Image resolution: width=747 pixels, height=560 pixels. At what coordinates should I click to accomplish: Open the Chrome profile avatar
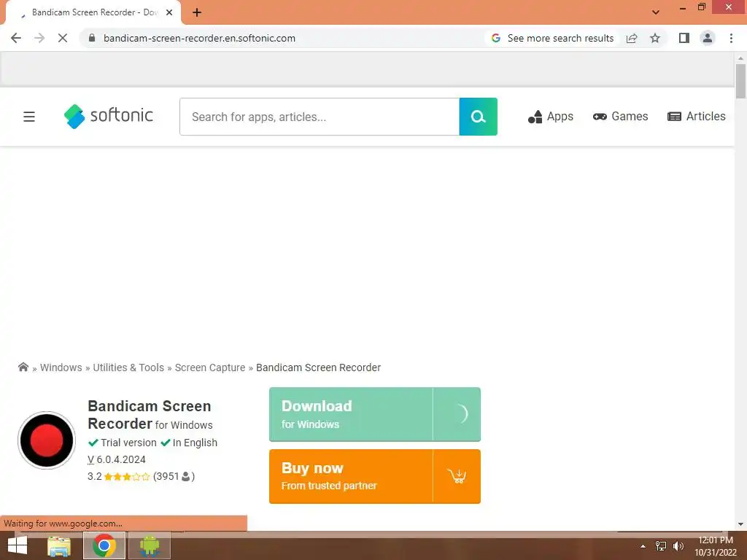(x=708, y=38)
